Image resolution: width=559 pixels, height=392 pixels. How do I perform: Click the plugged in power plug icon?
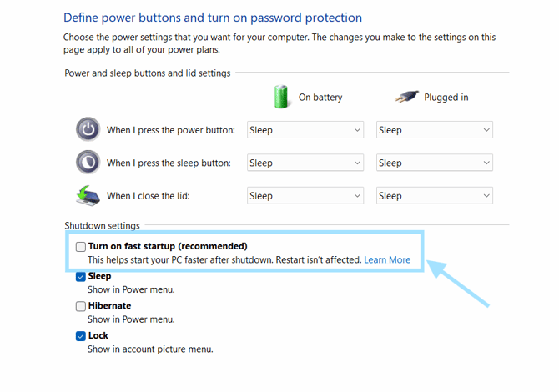tap(407, 97)
